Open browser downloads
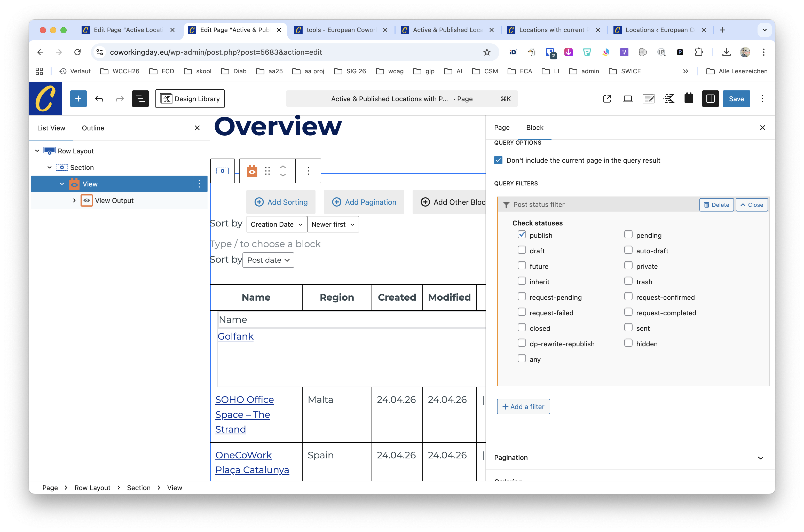804x532 pixels. (x=726, y=52)
